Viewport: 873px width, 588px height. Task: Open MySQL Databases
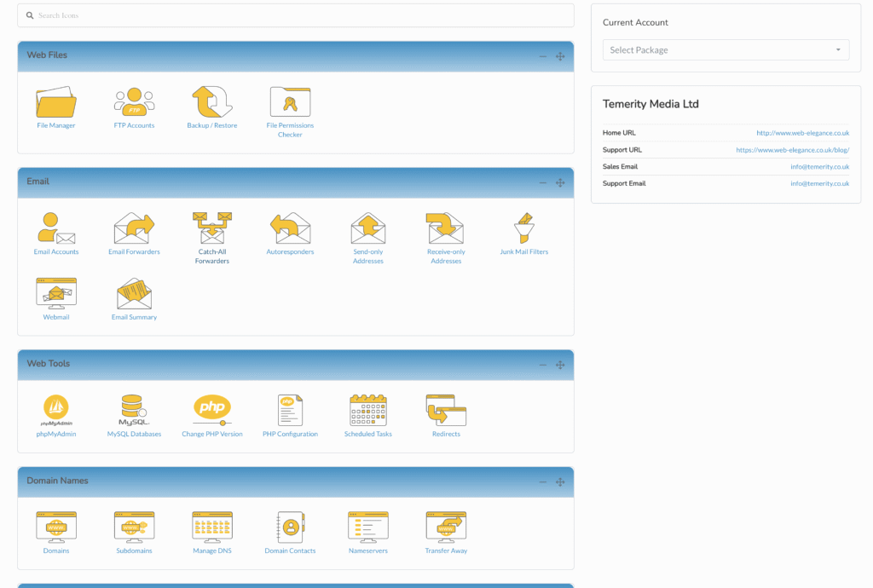(134, 416)
